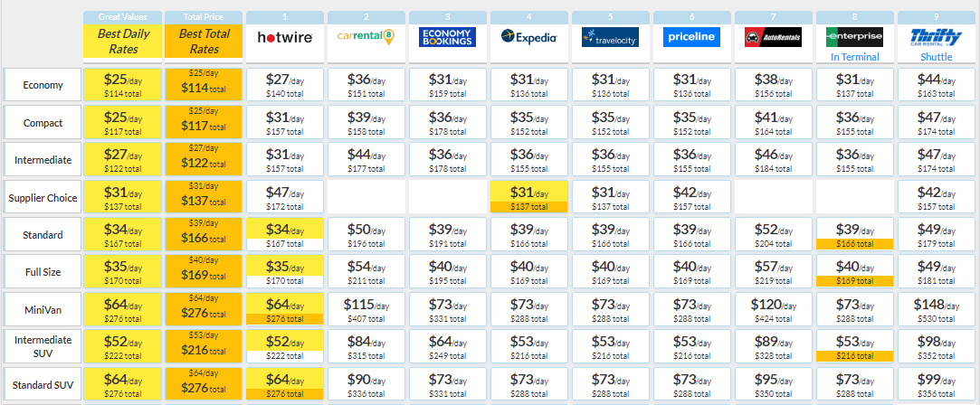Select the Priceline logo
Screen dimensions: 980x405
click(691, 37)
